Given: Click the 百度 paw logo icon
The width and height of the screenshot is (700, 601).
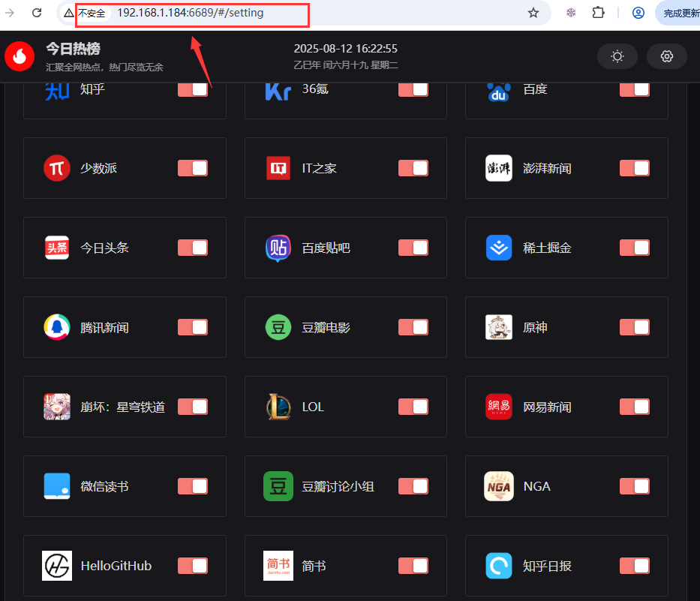Looking at the screenshot, I should pos(499,92).
